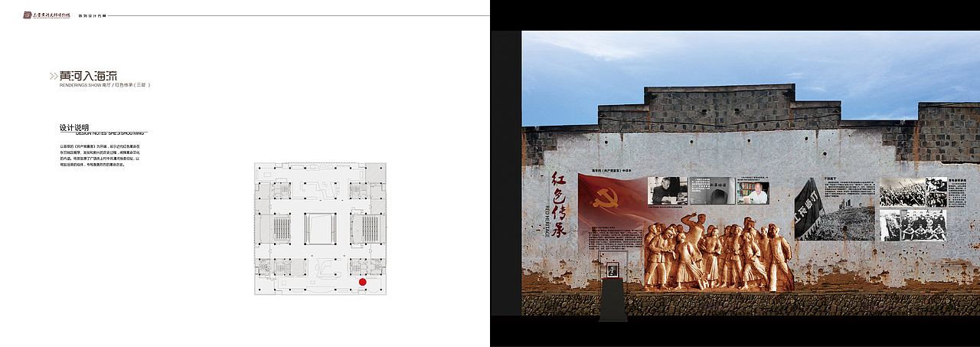Click the bronze relief sculpture of figures
980x347 pixels.
pos(718,252)
